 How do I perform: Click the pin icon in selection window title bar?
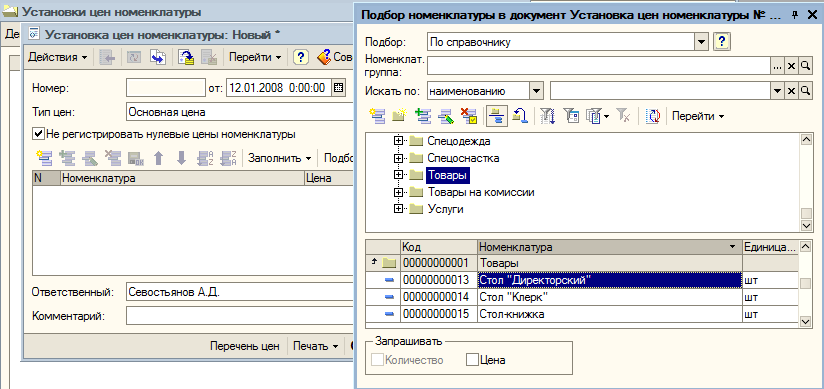(795, 15)
